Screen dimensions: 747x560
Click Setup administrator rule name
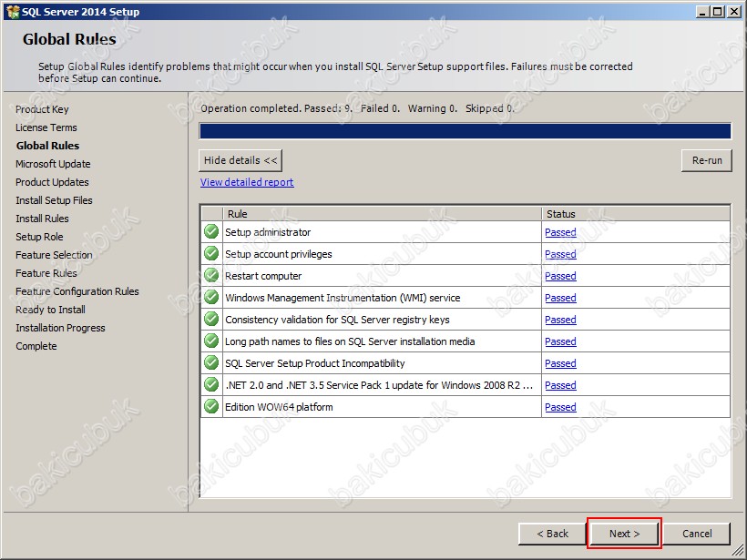point(268,232)
